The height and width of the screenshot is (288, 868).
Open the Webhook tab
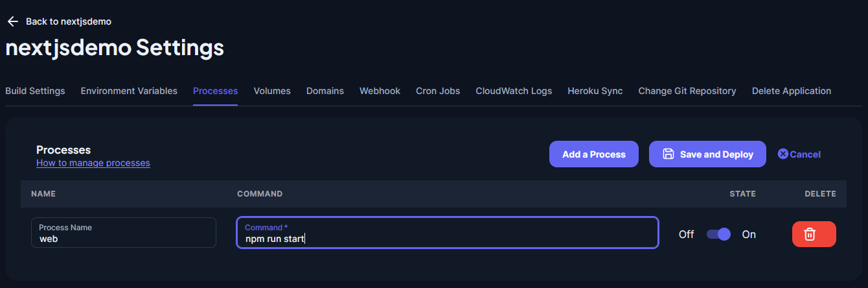[380, 91]
